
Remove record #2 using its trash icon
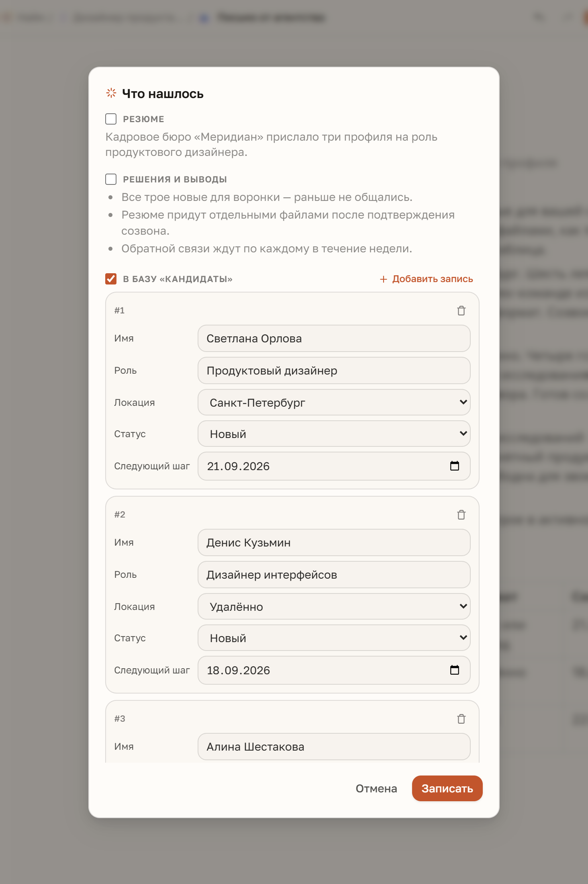[461, 515]
